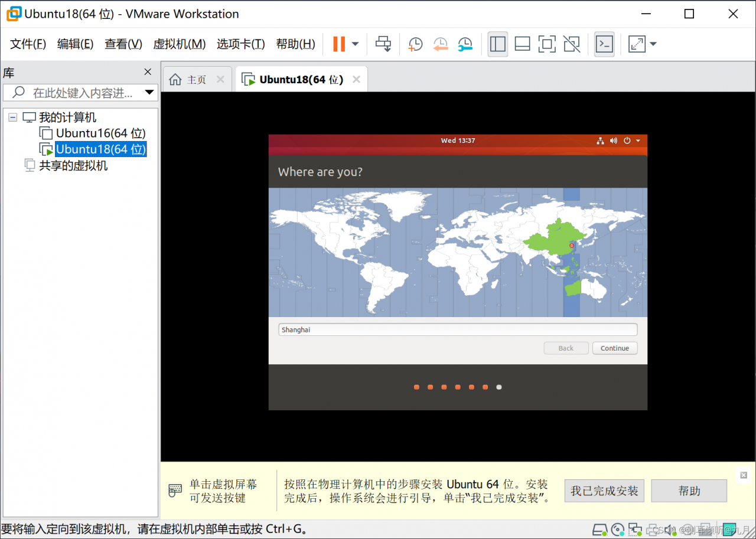Viewport: 756px width, 539px height.
Task: Click the network adapter status bar icon
Action: click(636, 529)
